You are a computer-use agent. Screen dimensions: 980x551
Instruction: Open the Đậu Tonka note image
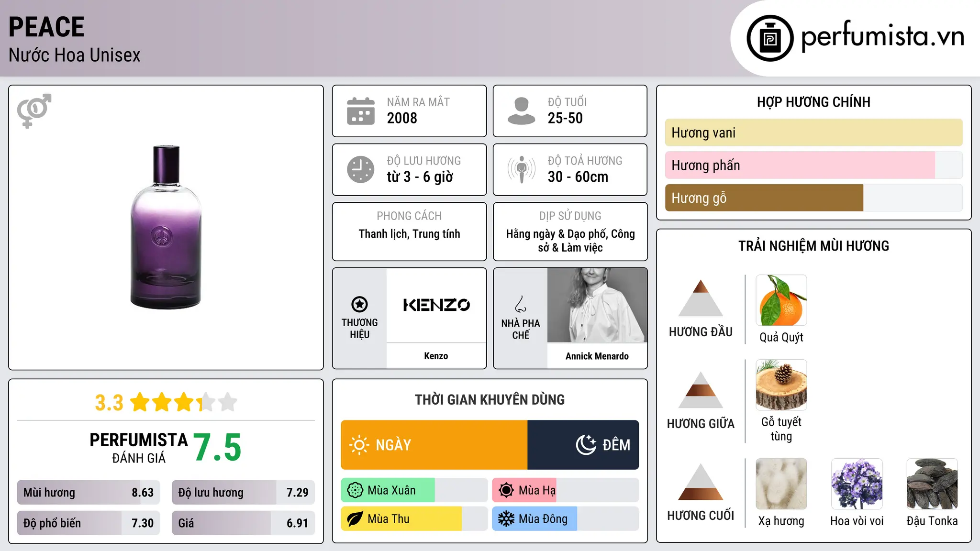click(x=932, y=484)
